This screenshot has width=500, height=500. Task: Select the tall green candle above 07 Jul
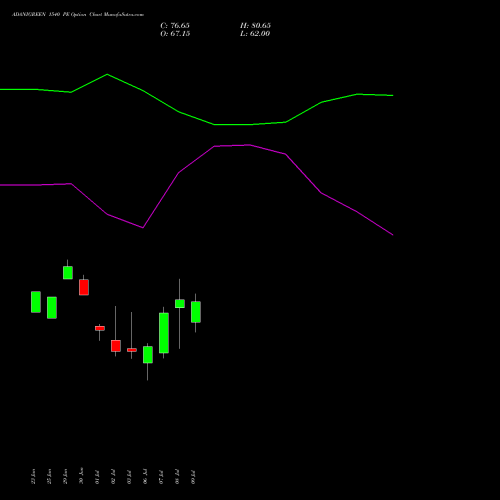click(x=164, y=333)
